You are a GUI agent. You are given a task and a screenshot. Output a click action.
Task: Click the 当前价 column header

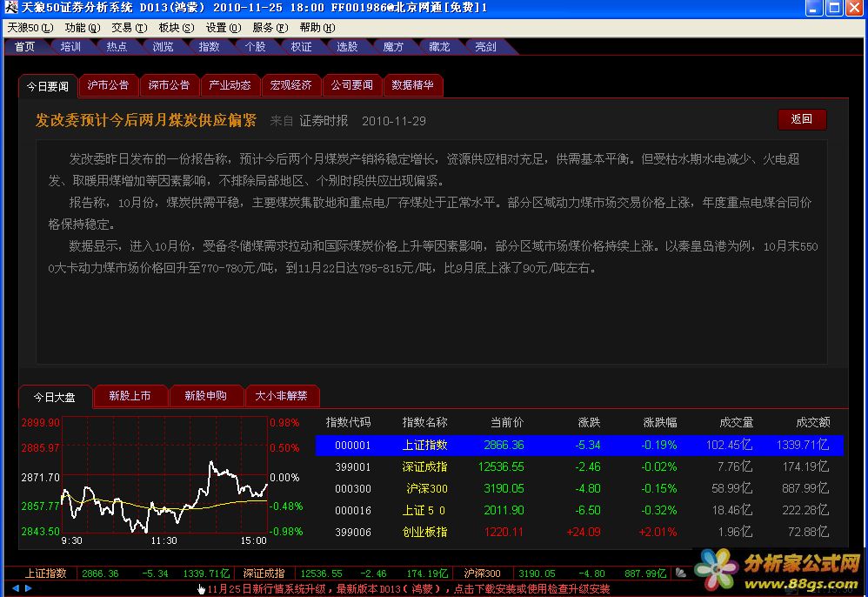pyautogui.click(x=506, y=423)
